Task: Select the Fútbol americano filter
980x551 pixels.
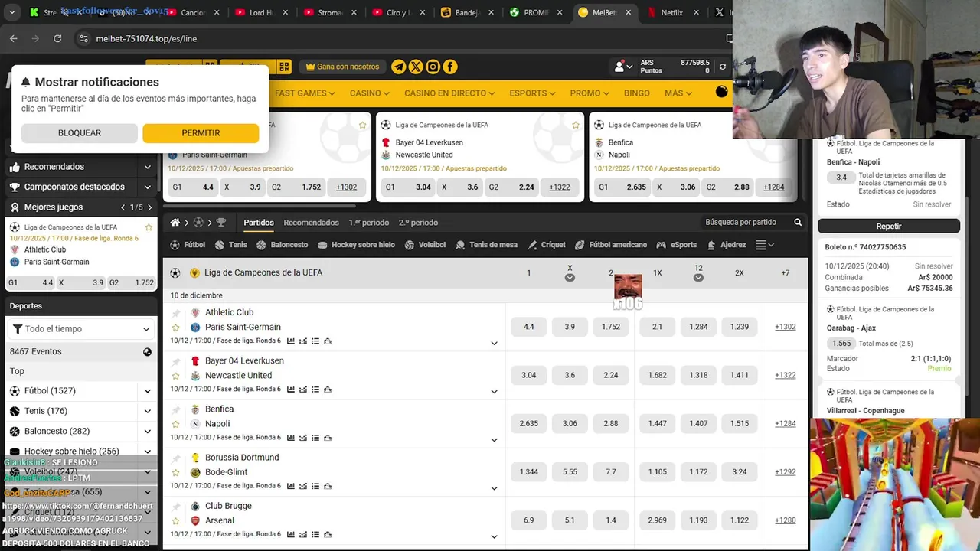Action: click(611, 245)
